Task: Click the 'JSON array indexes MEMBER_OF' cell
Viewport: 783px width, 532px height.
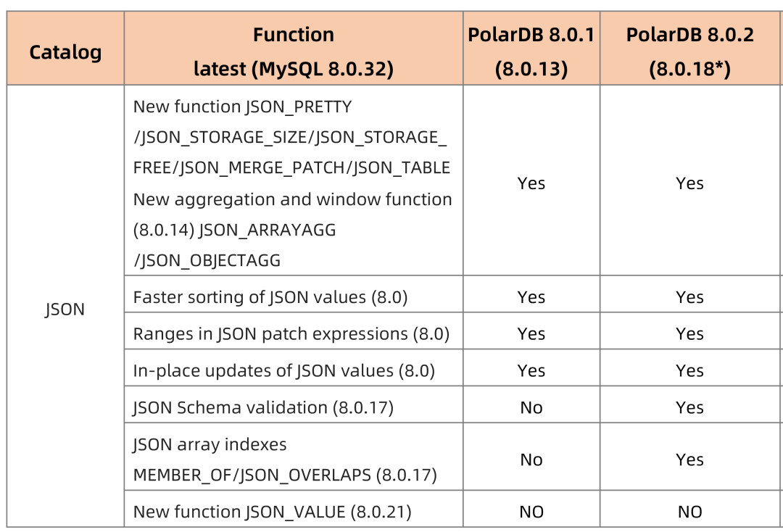Action: (x=285, y=460)
